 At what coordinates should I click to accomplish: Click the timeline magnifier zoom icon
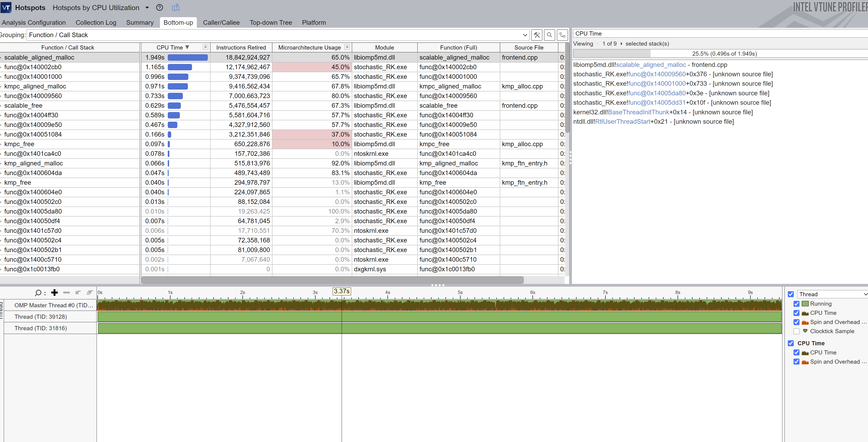[x=38, y=293]
